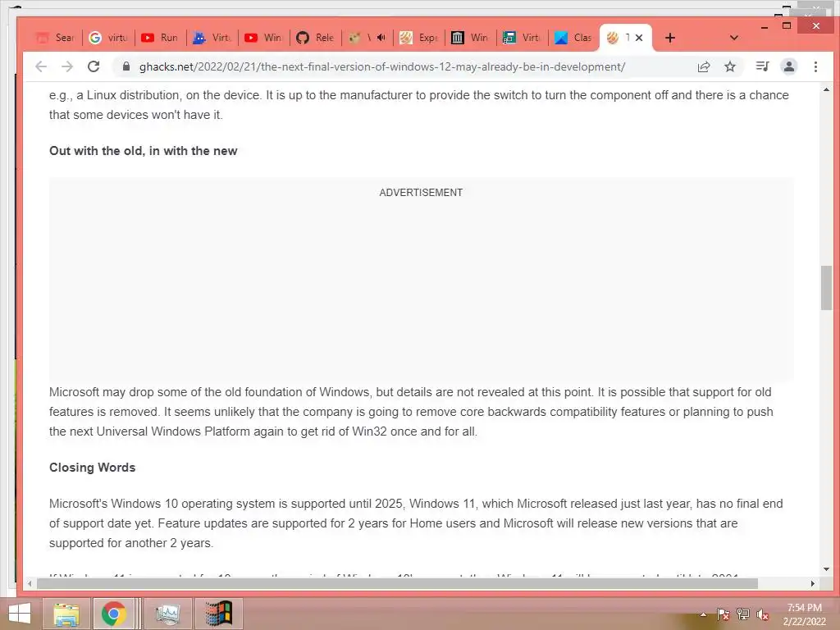
Task: Open classic Windows logo taskbar app
Action: click(x=219, y=614)
